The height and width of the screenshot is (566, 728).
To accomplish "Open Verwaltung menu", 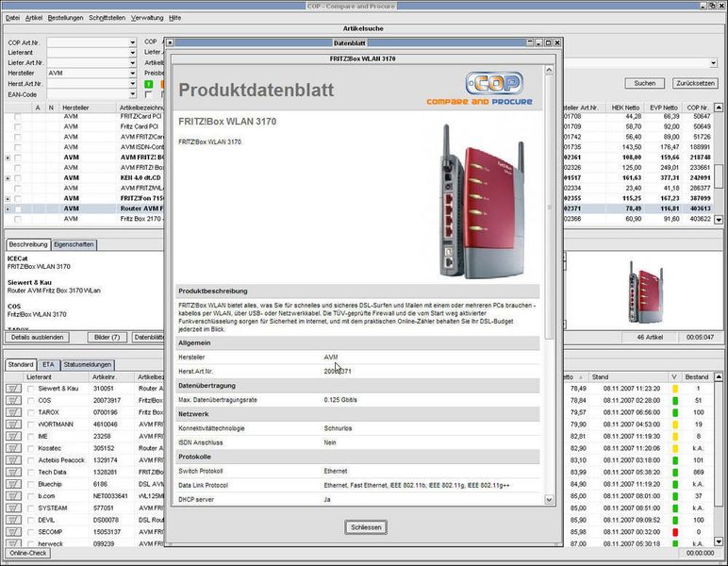I will pyautogui.click(x=147, y=18).
